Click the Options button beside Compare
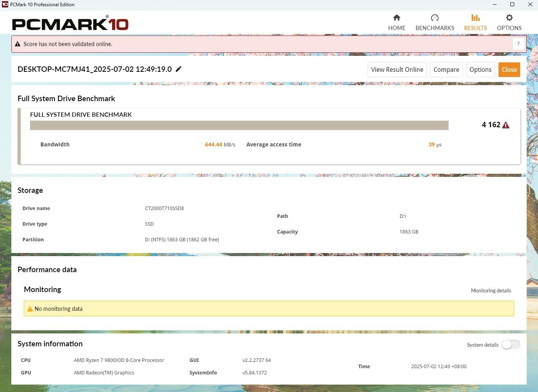This screenshot has height=392, width=538. (480, 69)
